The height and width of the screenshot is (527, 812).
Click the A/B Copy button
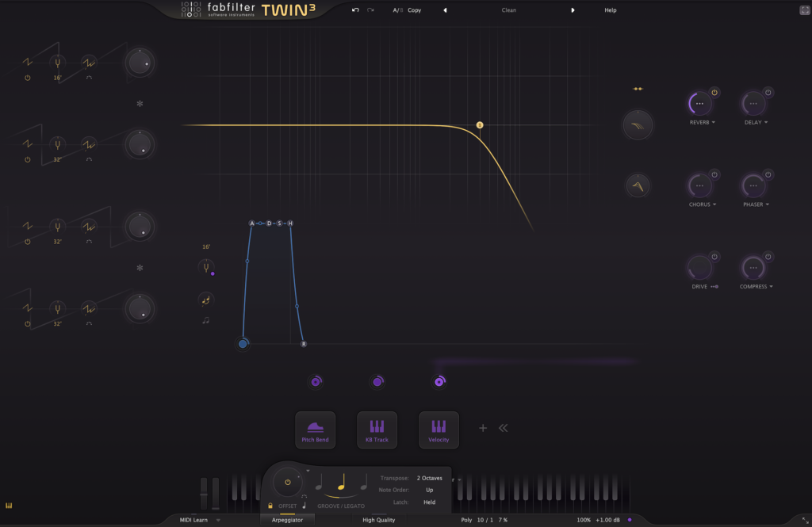pos(414,10)
